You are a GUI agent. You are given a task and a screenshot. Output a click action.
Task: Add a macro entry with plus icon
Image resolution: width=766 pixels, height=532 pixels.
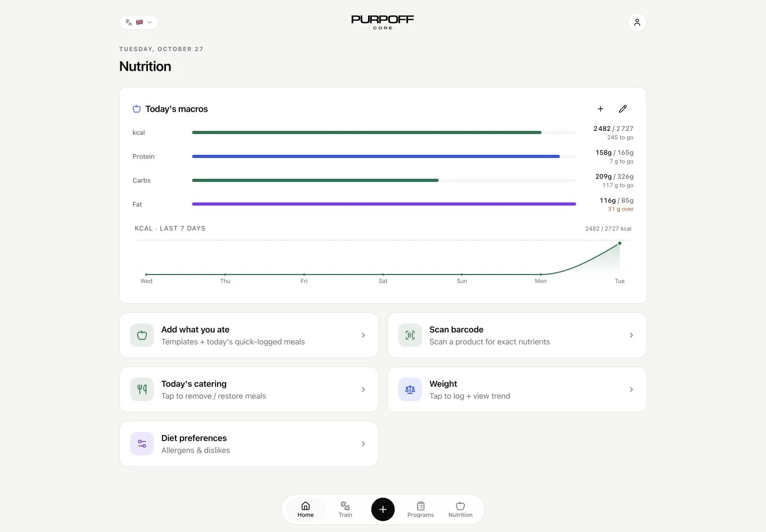(601, 109)
